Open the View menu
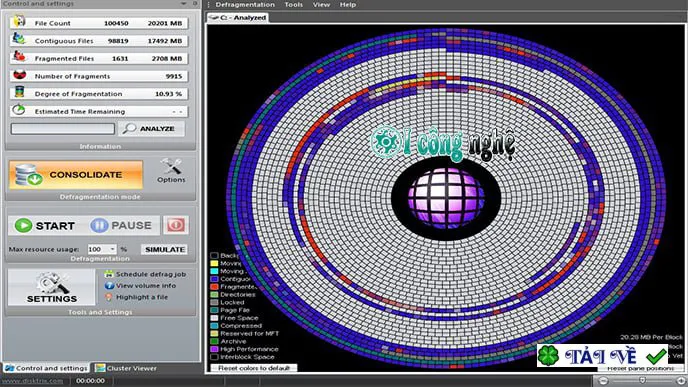Viewport: 688px width, 387px height. (x=321, y=4)
